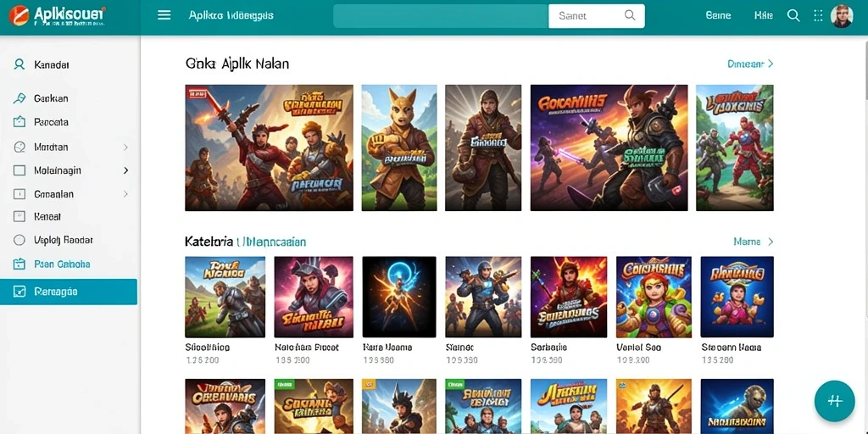The width and height of the screenshot is (868, 434).
Task: Click the teal search bar area
Action: pyautogui.click(x=441, y=16)
